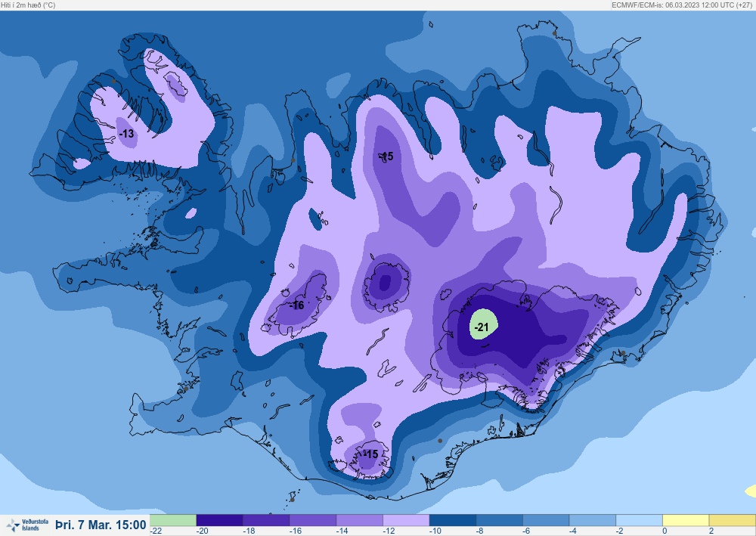Choose the palest lilac -12 to -10 legend swatch
The width and height of the screenshot is (756, 536).
tap(406, 520)
